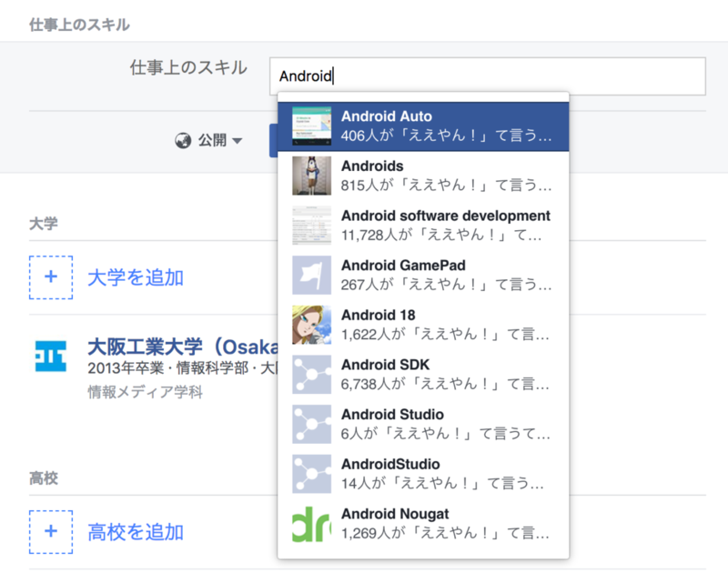728x583 pixels.
Task: Click the Android Studio graph icon
Action: (x=311, y=424)
